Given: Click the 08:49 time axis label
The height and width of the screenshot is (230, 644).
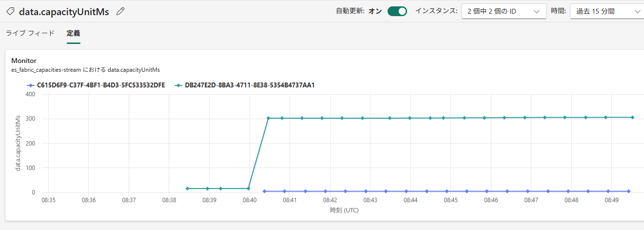Looking at the screenshot, I should pos(612,200).
